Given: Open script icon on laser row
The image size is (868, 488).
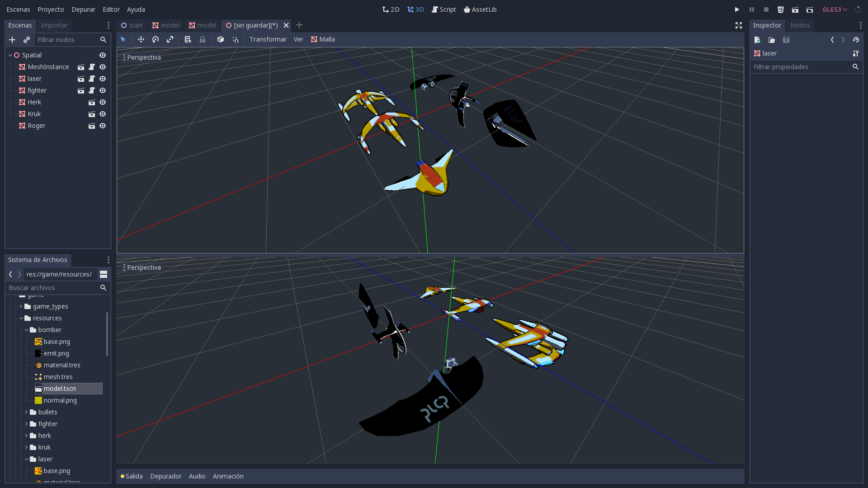Looking at the screenshot, I should coord(92,79).
